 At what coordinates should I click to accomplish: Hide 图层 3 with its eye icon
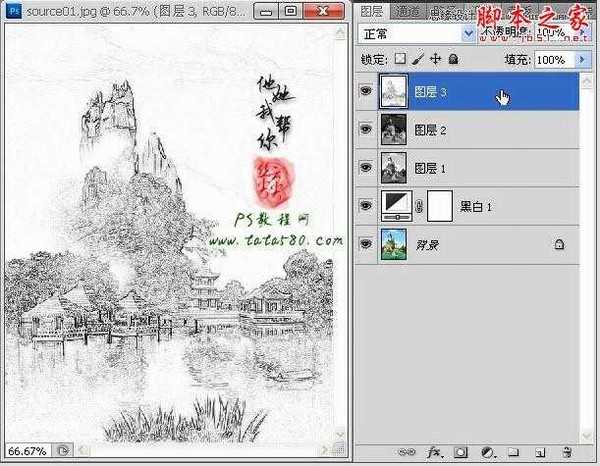(366, 91)
